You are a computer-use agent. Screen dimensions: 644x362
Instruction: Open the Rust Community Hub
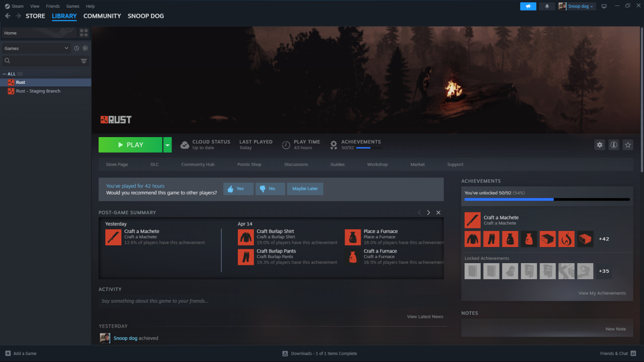click(x=198, y=164)
